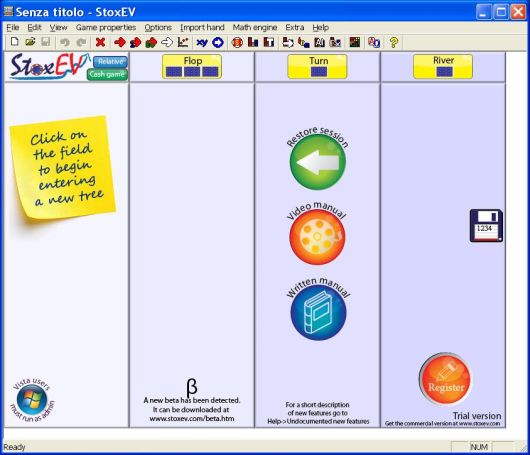This screenshot has height=455, width=530.
Task: Click the yellow Flop cards button
Action: pos(192,67)
